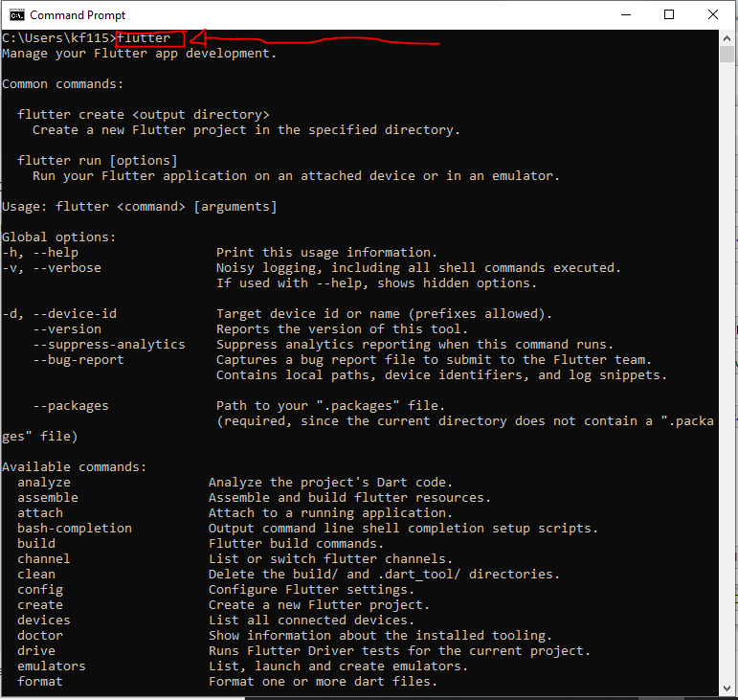Click the 'create' command name in list
738x700 pixels.
click(x=40, y=605)
